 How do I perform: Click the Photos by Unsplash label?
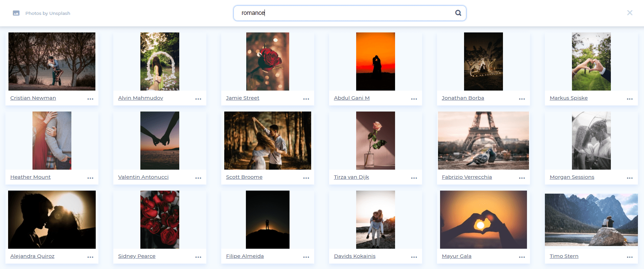pyautogui.click(x=48, y=13)
